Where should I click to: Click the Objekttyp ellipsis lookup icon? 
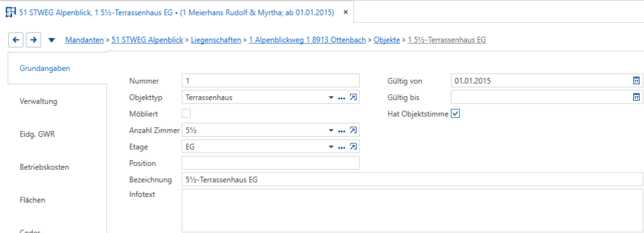tap(341, 97)
